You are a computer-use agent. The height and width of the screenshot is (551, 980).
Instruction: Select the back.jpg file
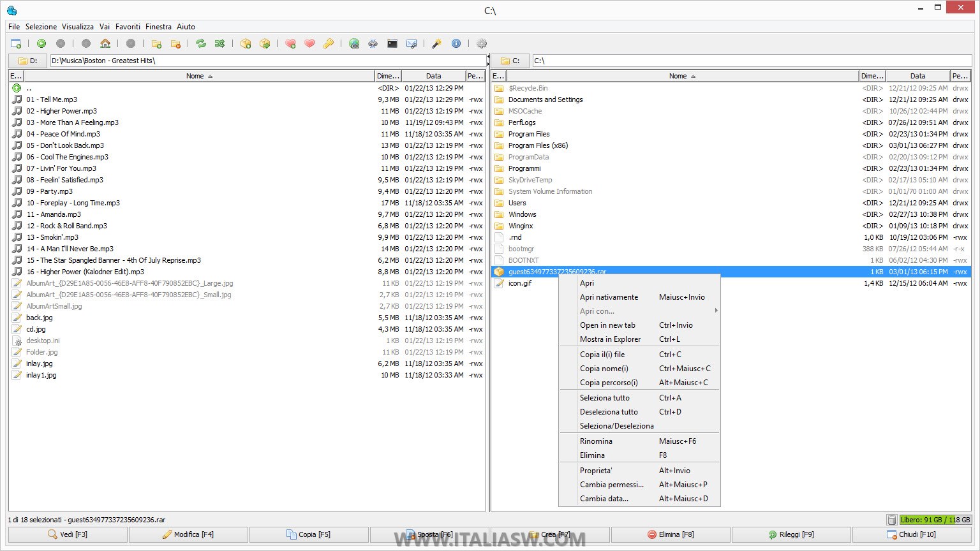247,318
